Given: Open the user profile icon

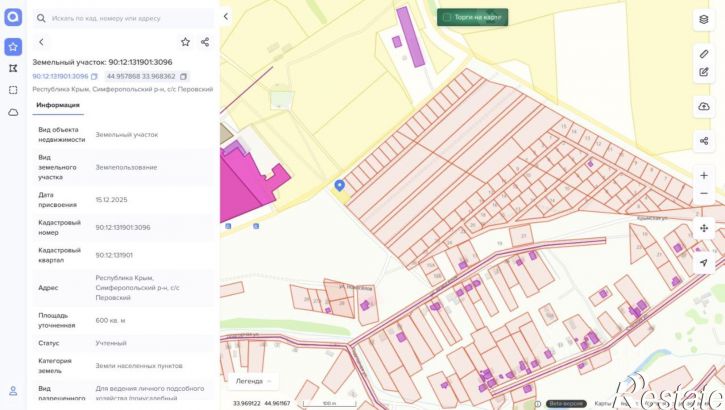Looking at the screenshot, I should (x=13, y=391).
